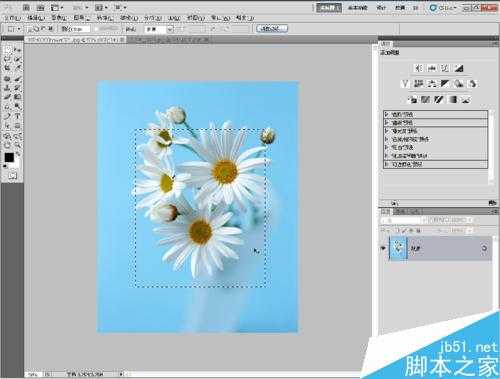
Task: Reset default foreground and background colors
Action: pyautogui.click(x=5, y=166)
